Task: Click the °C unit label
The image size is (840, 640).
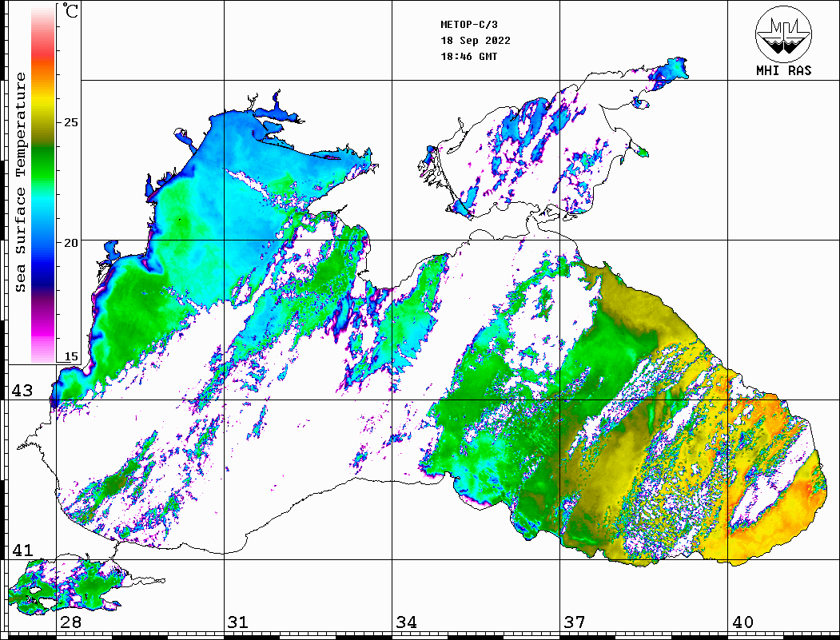Action: (x=70, y=10)
